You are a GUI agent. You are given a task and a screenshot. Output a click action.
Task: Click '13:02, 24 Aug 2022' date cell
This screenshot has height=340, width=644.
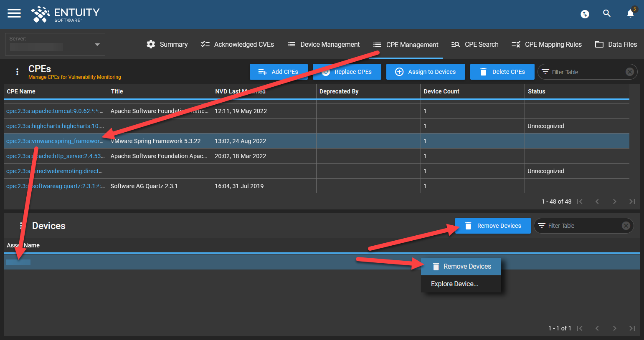pos(264,141)
